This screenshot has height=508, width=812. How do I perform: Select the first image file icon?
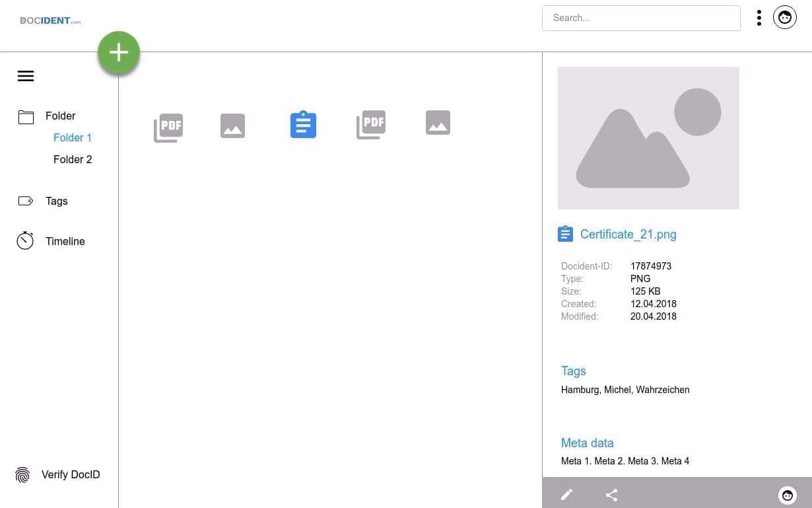pyautogui.click(x=232, y=126)
